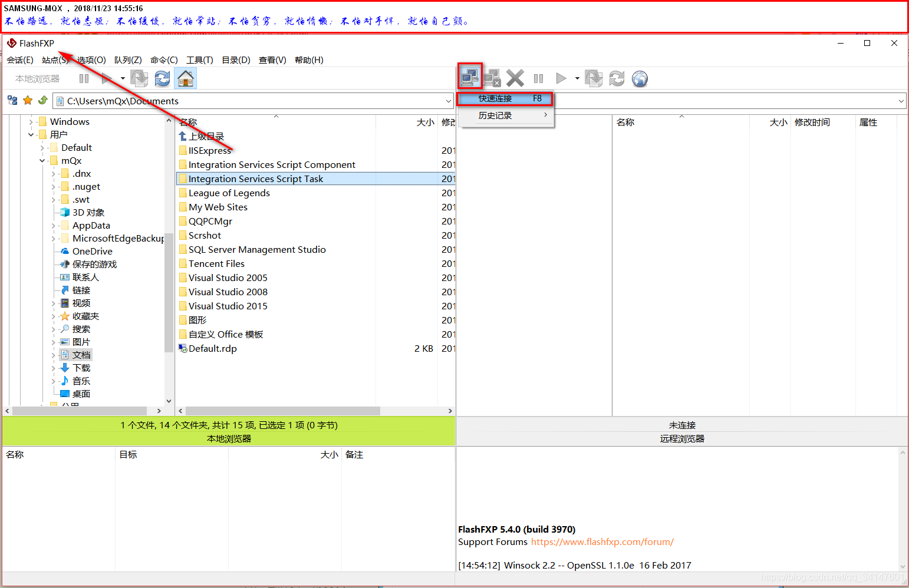Click the remote pane refresh icon
Image resolution: width=909 pixels, height=588 pixels.
[617, 78]
